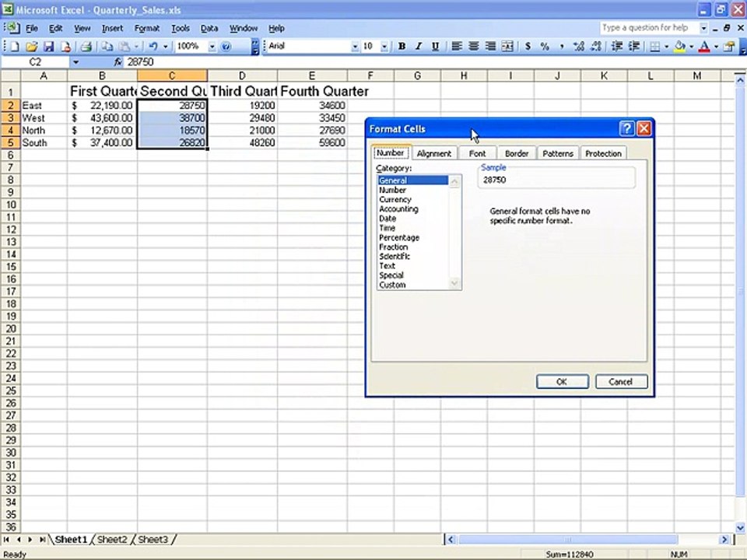Open the font size dropdown
747x560 pixels.
coord(384,46)
